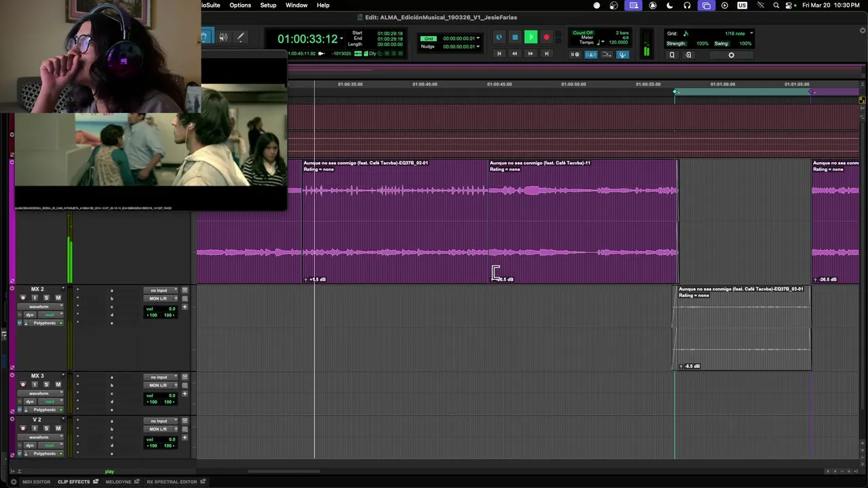Toggle the metronome click icon
The width and height of the screenshot is (868, 488).
[591, 54]
